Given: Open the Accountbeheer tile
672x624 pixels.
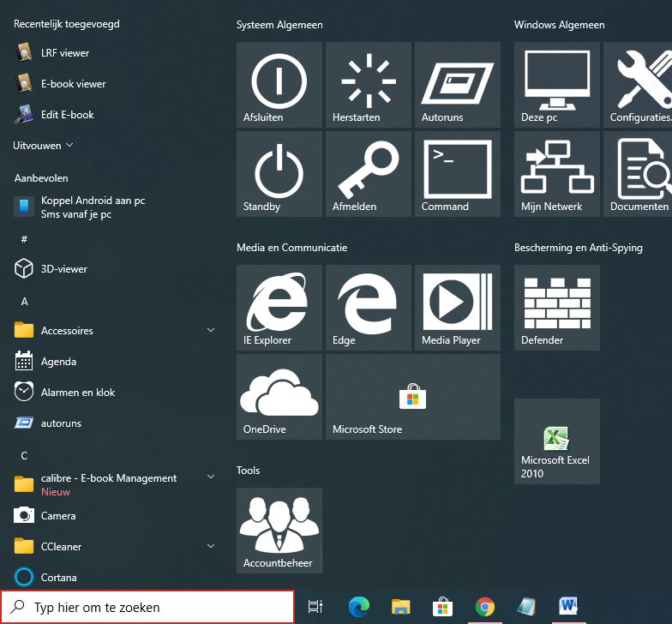Looking at the screenshot, I should pos(279,530).
